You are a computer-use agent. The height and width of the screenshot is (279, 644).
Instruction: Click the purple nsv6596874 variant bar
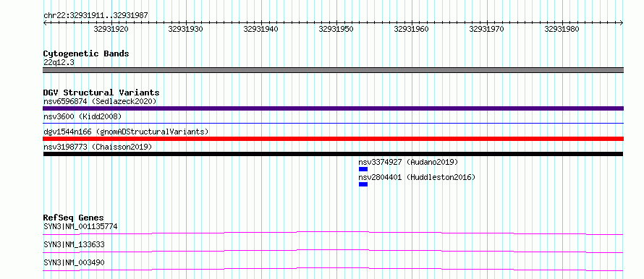pos(333,108)
